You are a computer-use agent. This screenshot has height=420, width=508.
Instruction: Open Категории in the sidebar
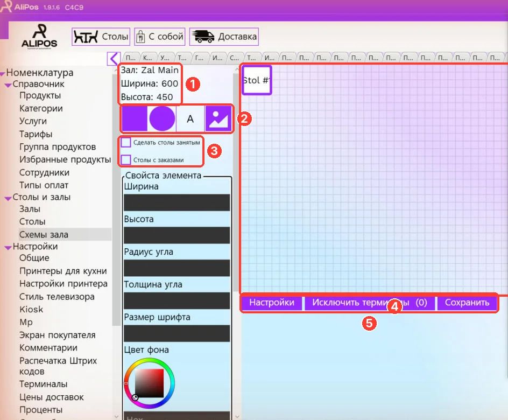(x=41, y=109)
